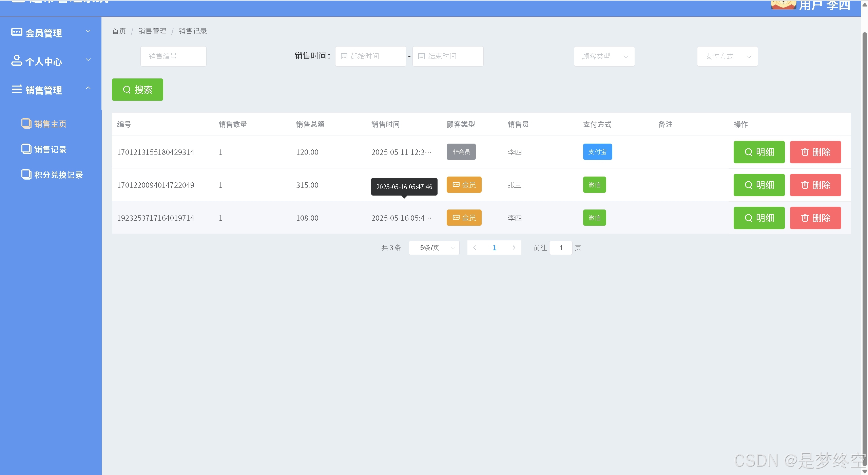Click 明细 for the 120.00 sale
Image resolution: width=868 pixels, height=475 pixels.
pyautogui.click(x=759, y=152)
